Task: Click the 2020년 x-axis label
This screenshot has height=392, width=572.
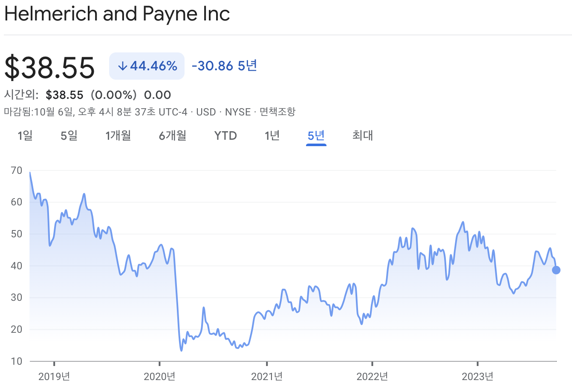Action: 159,376
